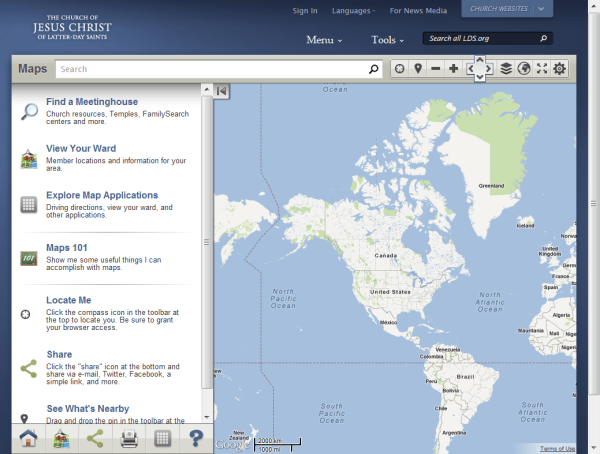The width and height of the screenshot is (600, 454).
Task: Click the United States label on the map
Action: 390,292
